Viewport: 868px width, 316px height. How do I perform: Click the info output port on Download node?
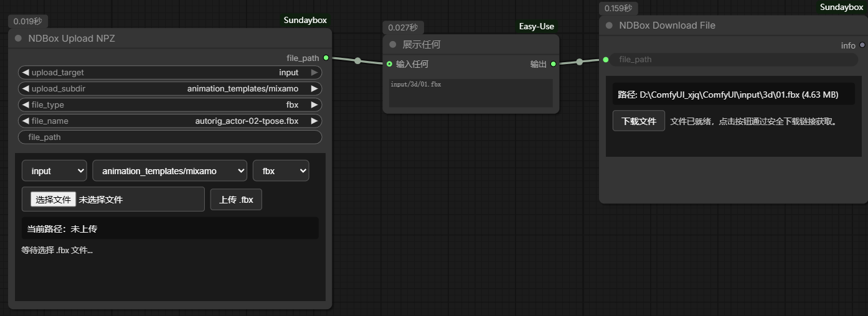[862, 45]
